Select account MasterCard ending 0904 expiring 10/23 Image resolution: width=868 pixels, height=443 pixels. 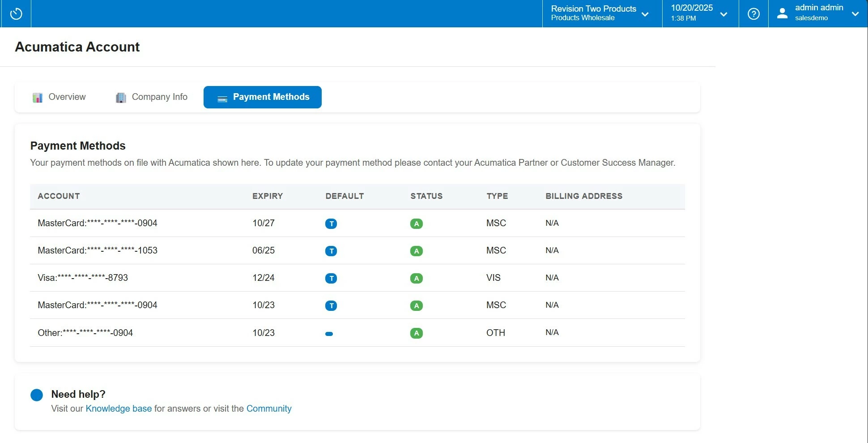tap(98, 305)
